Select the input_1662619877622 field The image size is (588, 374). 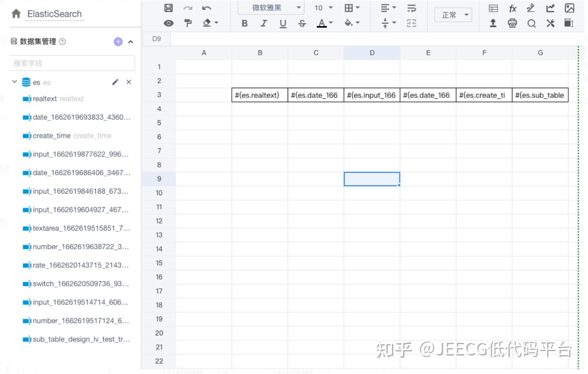click(76, 154)
